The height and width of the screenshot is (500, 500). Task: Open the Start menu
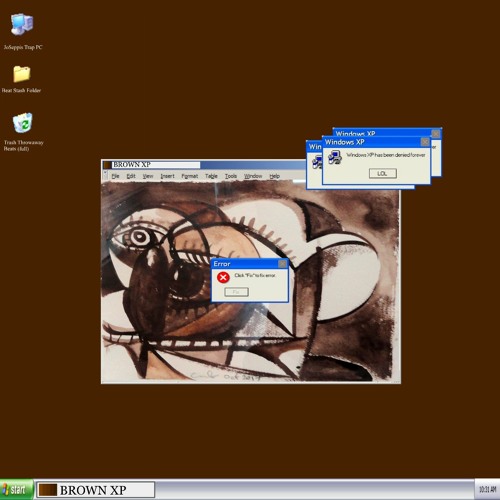pos(16,490)
